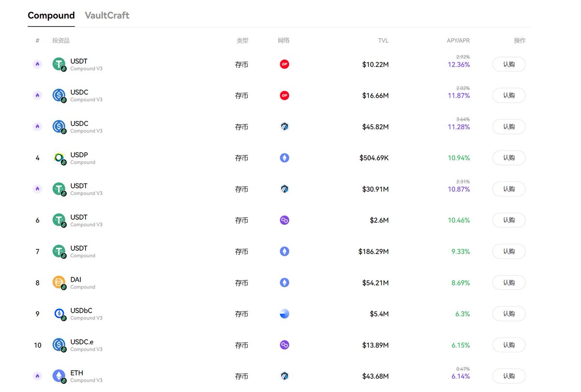The width and height of the screenshot is (581, 392).
Task: Click the Polygon network icon in USDC.e row
Action: [x=285, y=345]
